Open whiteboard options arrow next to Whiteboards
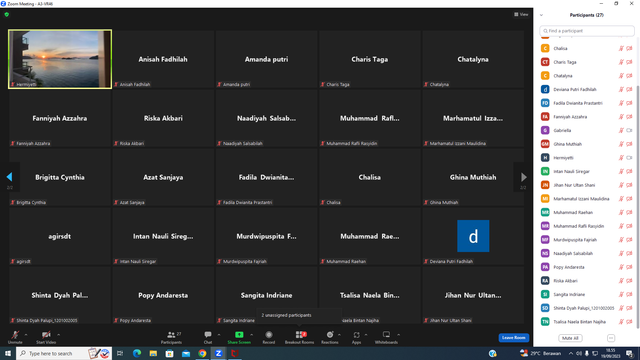 pos(398,335)
